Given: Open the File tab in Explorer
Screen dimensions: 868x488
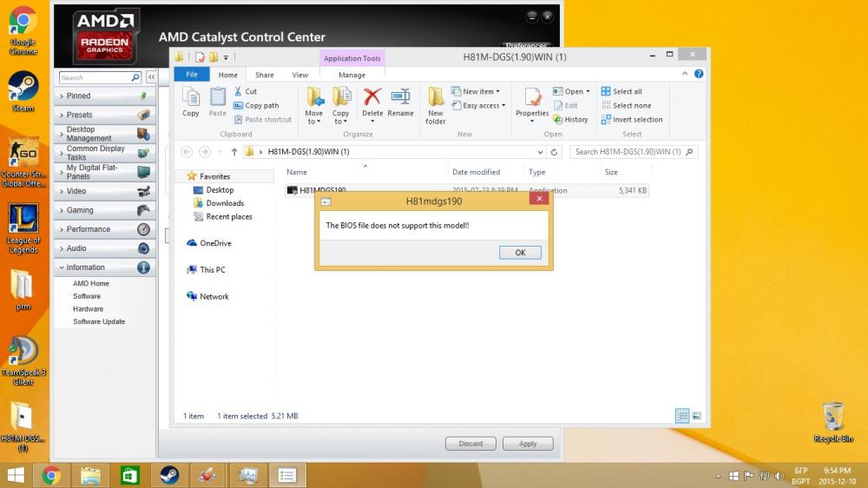Looking at the screenshot, I should 192,74.
